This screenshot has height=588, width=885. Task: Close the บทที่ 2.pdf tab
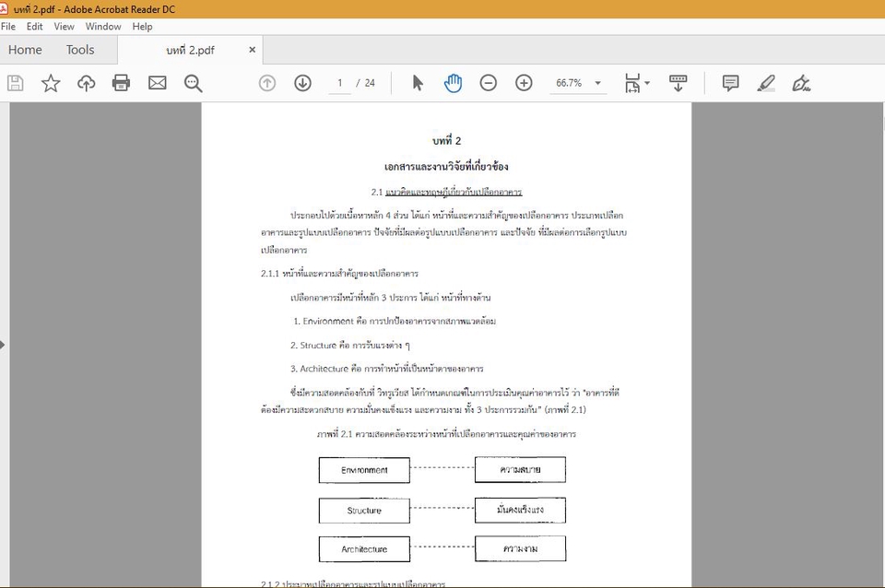click(x=253, y=50)
